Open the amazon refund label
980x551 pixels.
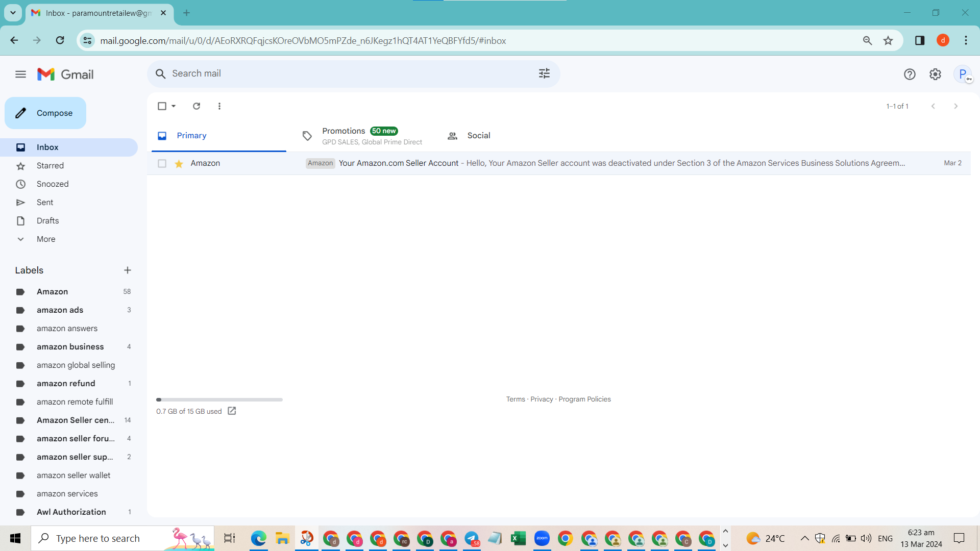coord(69,384)
